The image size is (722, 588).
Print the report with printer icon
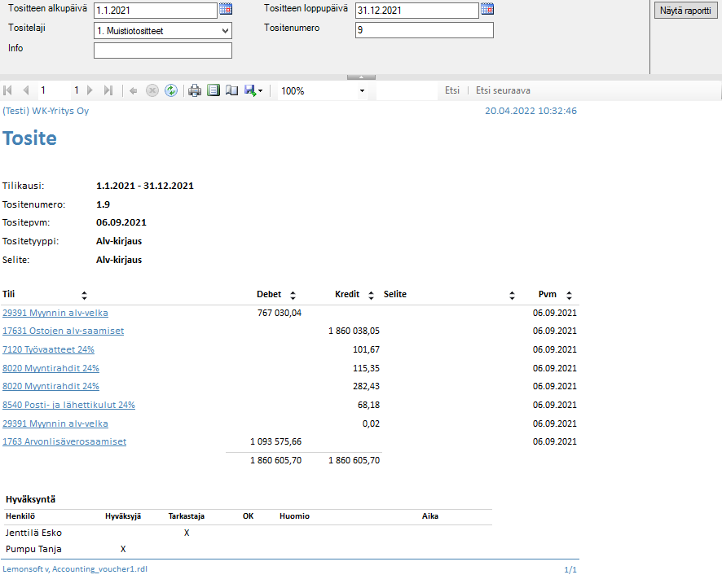pos(195,90)
